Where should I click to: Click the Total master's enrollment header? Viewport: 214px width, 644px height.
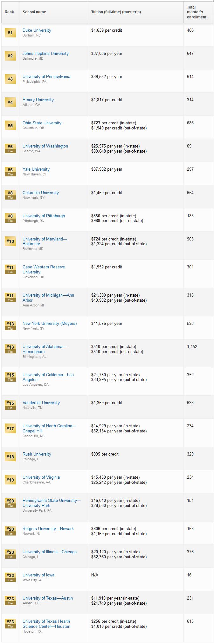point(197,12)
